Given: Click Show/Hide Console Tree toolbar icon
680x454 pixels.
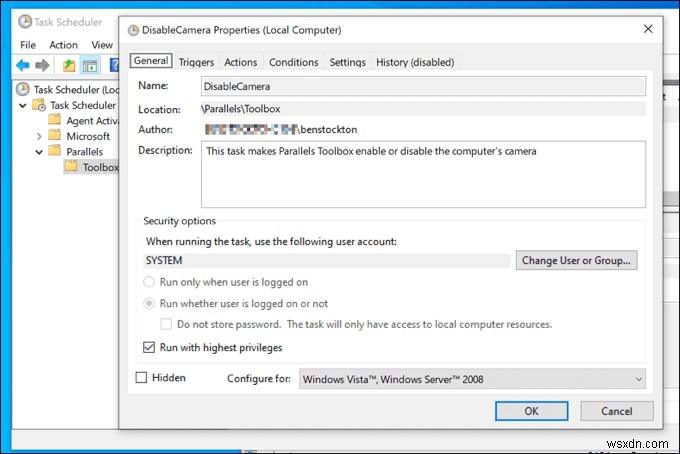Looking at the screenshot, I should pyautogui.click(x=90, y=66).
